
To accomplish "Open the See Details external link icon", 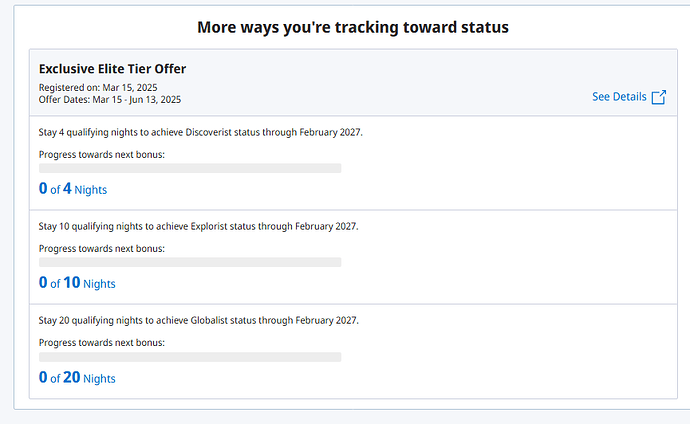I will click(658, 97).
